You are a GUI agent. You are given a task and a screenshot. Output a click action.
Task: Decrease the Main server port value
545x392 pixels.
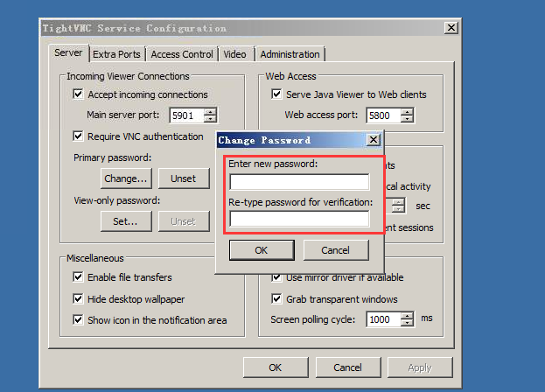coord(210,119)
